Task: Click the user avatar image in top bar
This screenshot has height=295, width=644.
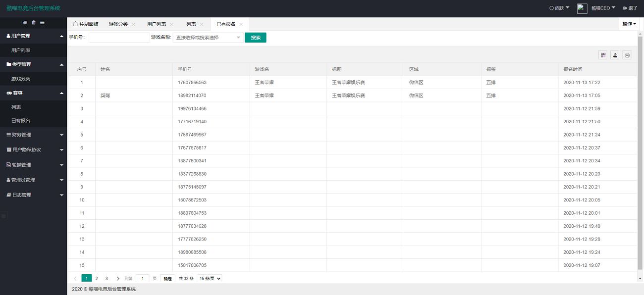Action: pyautogui.click(x=582, y=8)
